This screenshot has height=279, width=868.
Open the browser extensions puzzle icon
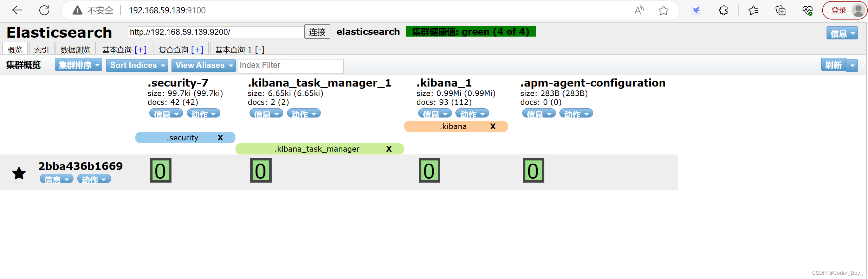click(x=723, y=11)
